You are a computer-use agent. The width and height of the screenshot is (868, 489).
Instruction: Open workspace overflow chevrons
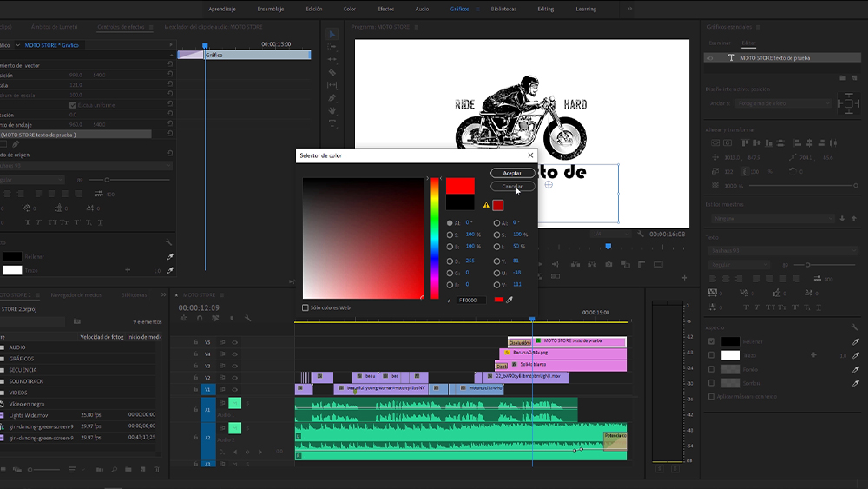(x=629, y=9)
